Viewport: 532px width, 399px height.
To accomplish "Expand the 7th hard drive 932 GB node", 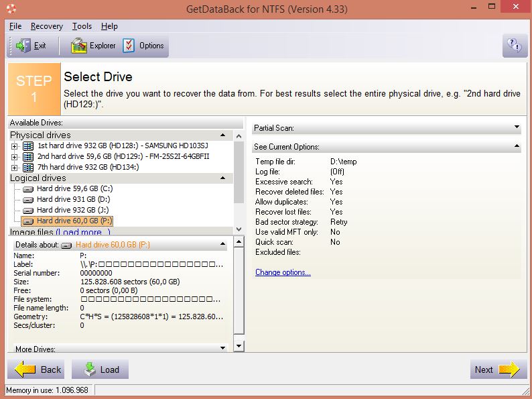I will click(14, 168).
